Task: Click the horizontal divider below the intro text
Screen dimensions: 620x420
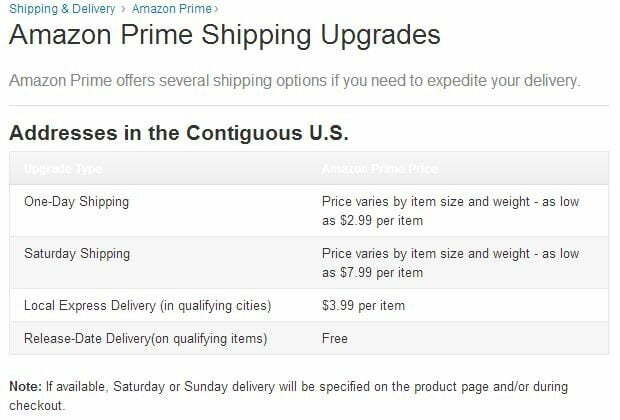Action: click(x=308, y=106)
